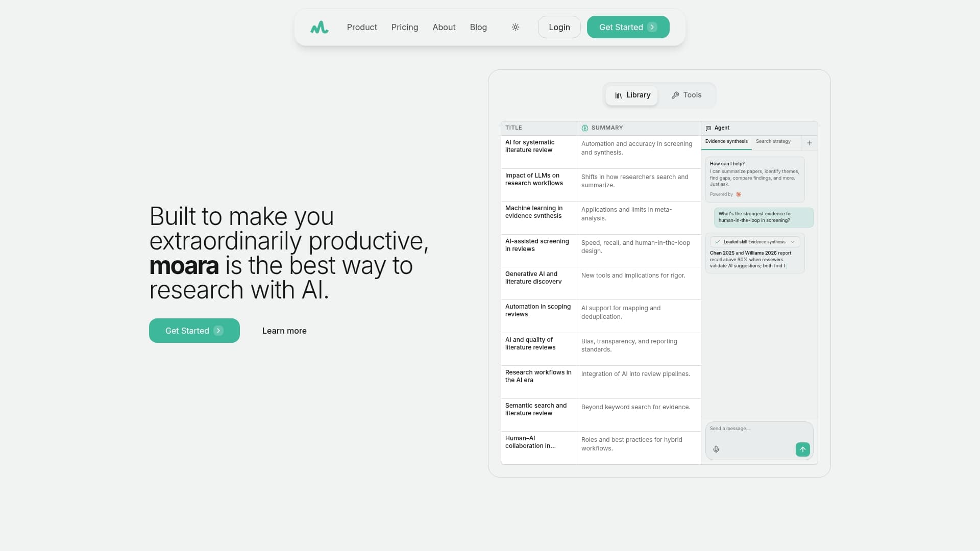Select 'Human–AI collaboration in...' title
This screenshot has width=980, height=551.
click(530, 442)
